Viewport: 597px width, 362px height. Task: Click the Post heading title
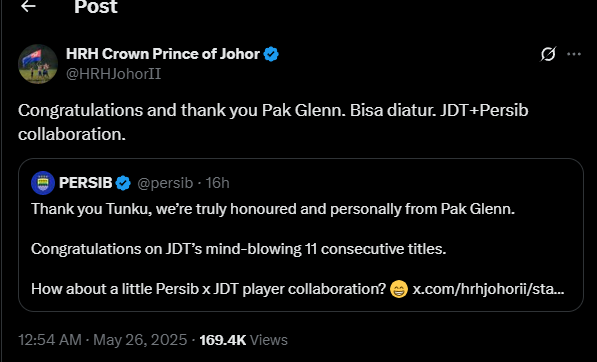coord(96,6)
